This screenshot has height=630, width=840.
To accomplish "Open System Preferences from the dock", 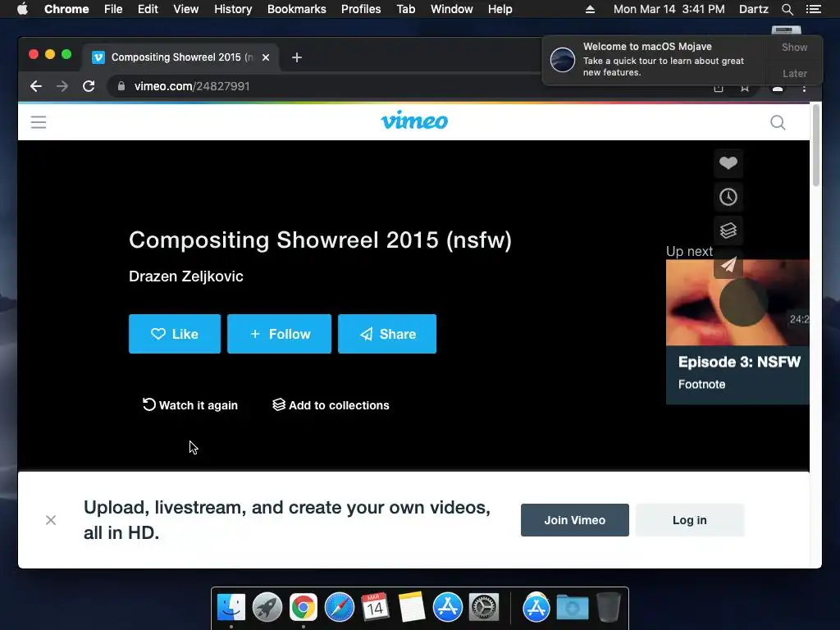I will click(x=484, y=608).
